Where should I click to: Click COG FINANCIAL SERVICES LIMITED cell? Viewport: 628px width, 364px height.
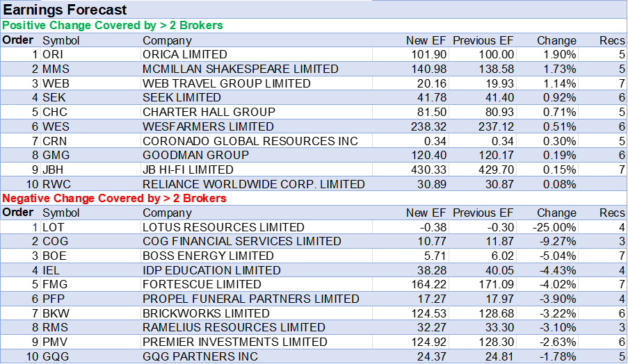click(241, 242)
